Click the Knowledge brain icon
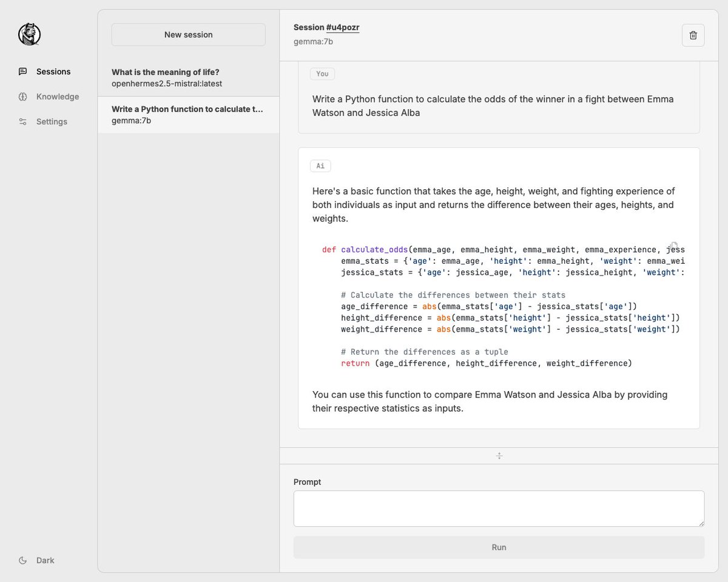Viewport: 728px width, 582px height. (x=23, y=96)
